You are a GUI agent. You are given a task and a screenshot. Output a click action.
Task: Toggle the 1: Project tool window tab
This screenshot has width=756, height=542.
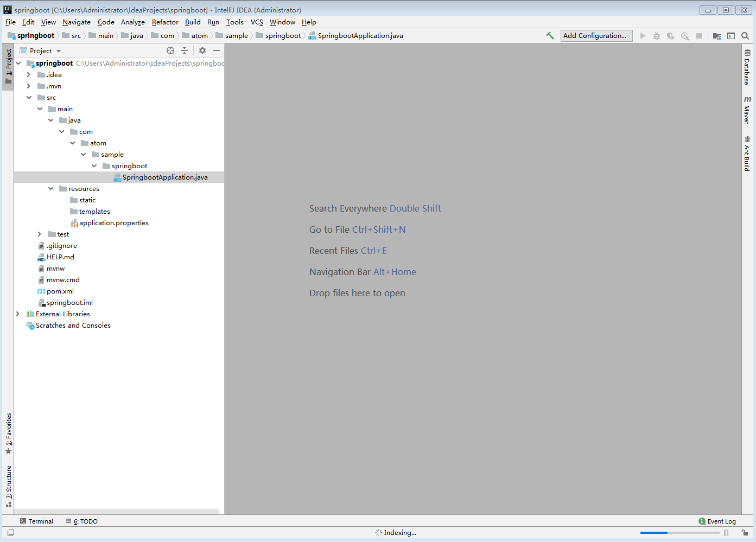pyautogui.click(x=8, y=66)
